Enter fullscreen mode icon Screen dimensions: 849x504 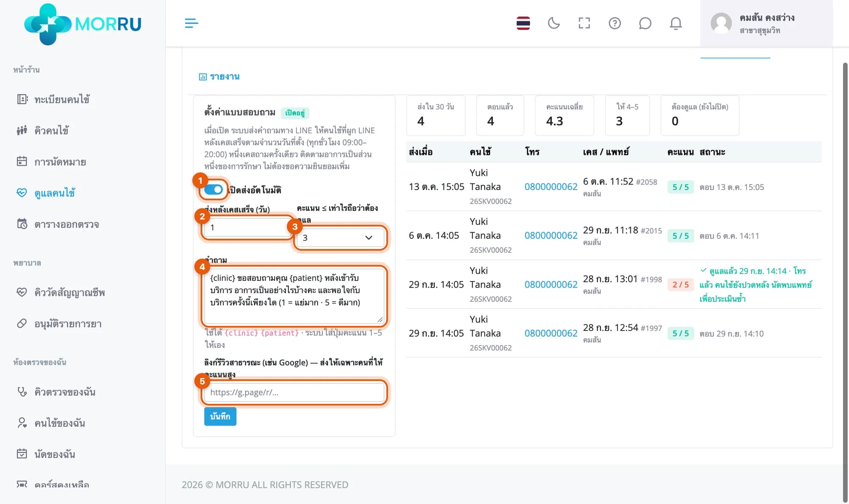(584, 23)
